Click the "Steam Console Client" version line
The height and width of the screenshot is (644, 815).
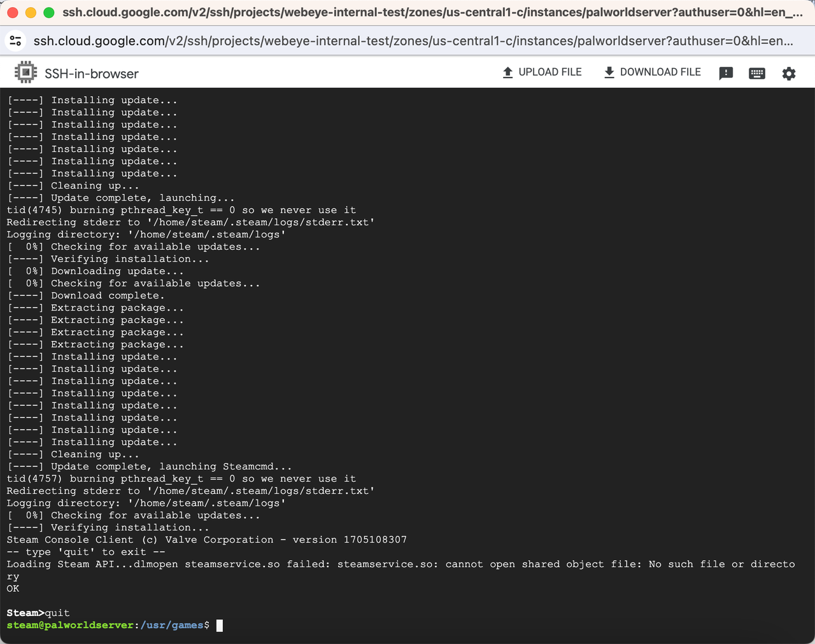(206, 540)
